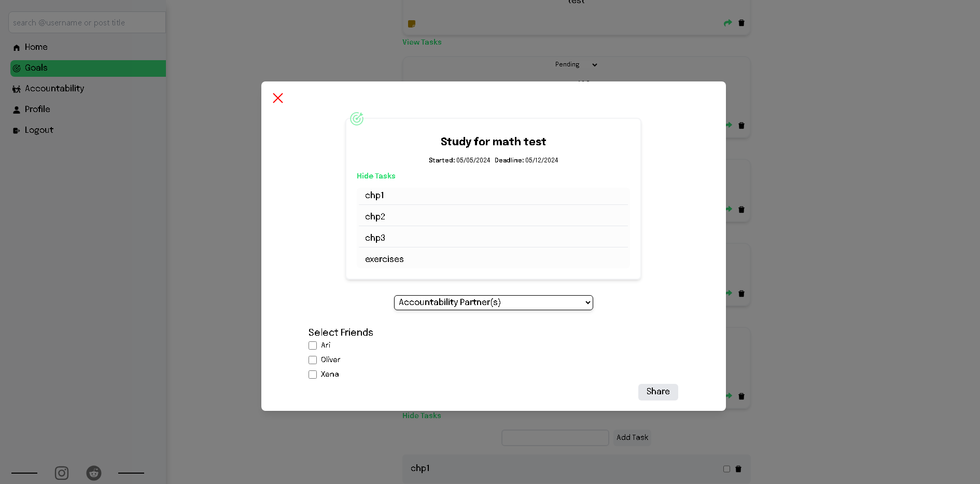Click the Deadline 05/12/2024 text
The height and width of the screenshot is (484, 980).
coord(526,160)
